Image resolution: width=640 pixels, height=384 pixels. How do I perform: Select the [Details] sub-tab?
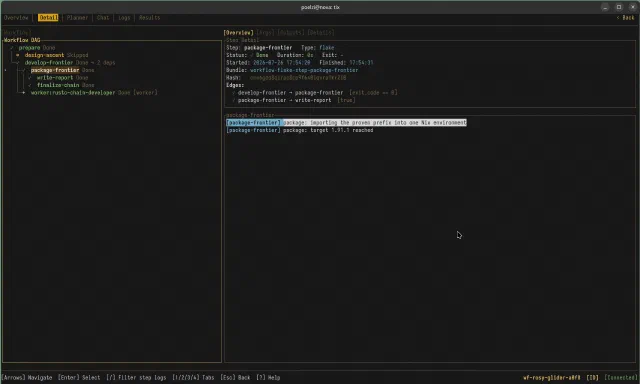(x=321, y=33)
